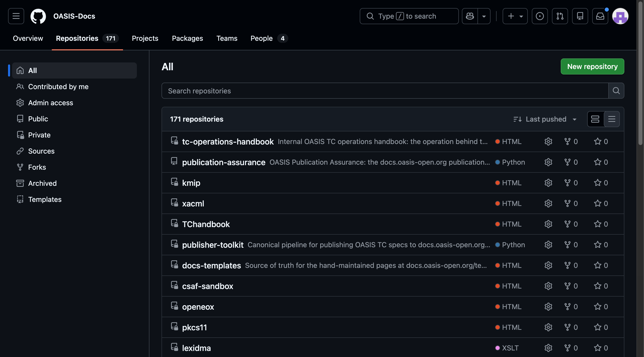Open GitHub Copilot chat icon

[470, 16]
